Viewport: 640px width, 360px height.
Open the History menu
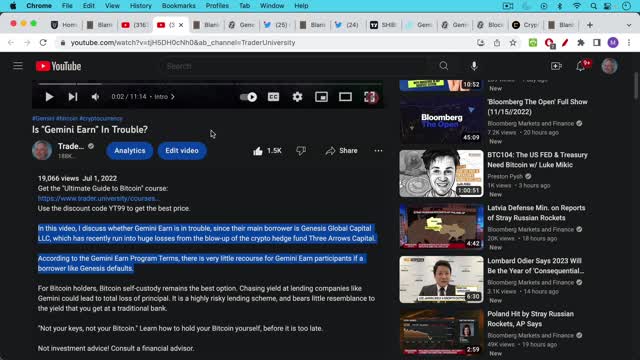(x=140, y=6)
